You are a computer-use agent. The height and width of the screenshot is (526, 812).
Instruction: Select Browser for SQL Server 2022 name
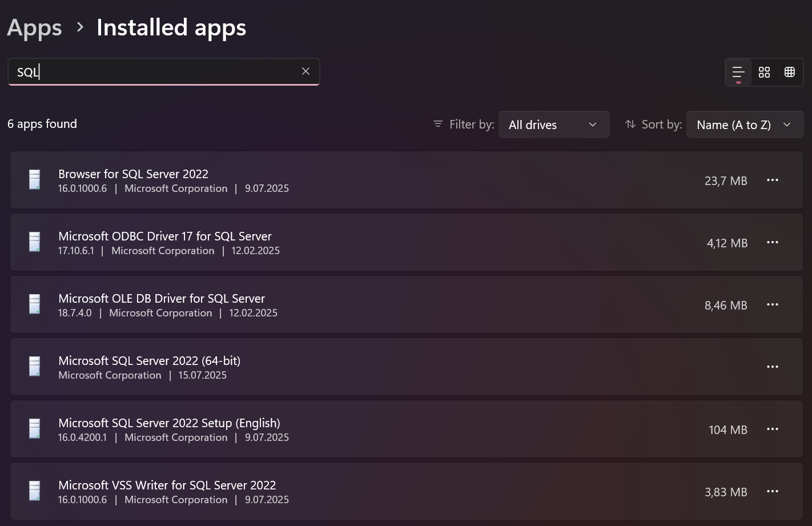pyautogui.click(x=133, y=174)
